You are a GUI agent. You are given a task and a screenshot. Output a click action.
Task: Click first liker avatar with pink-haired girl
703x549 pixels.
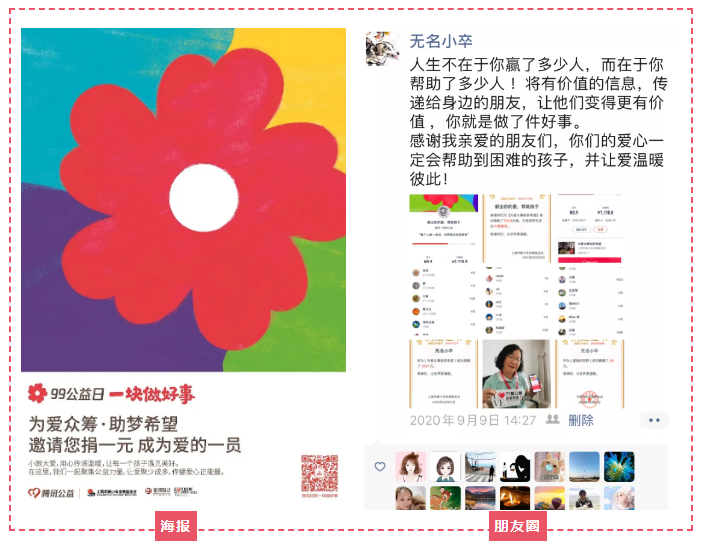411,467
